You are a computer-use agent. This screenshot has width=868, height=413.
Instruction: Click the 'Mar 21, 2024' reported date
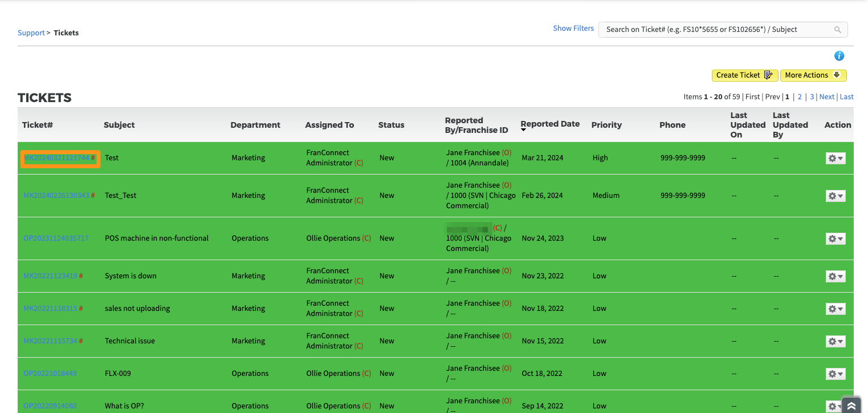(x=543, y=158)
